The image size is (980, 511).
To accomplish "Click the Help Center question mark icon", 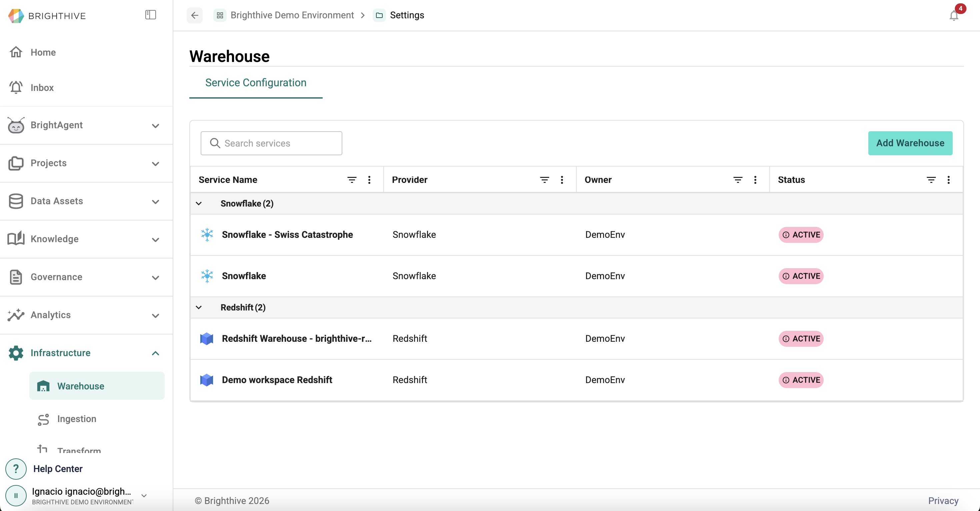I will pos(16,469).
